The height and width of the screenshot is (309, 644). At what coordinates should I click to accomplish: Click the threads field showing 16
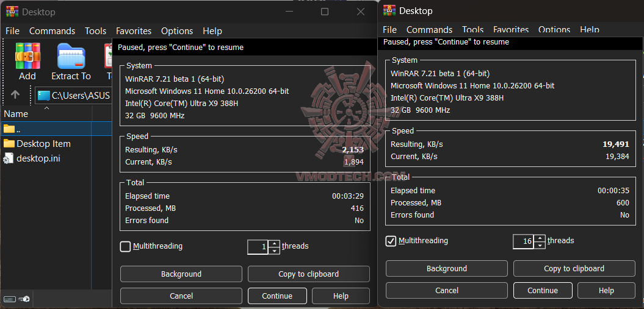tap(524, 241)
